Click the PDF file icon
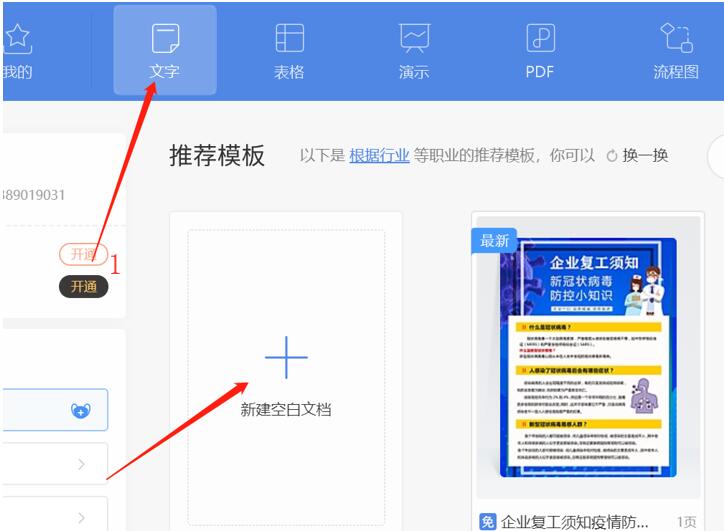 click(x=540, y=38)
